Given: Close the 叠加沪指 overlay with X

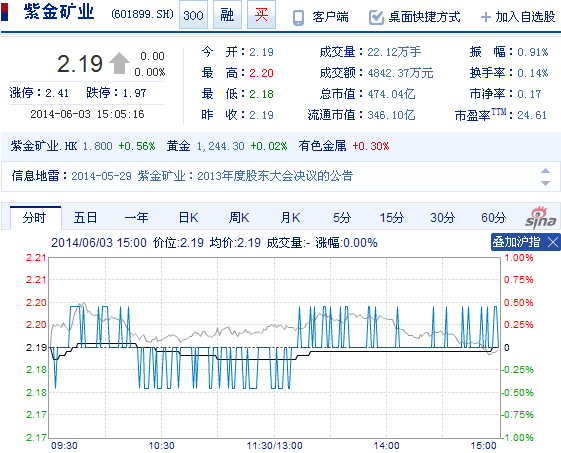Looking at the screenshot, I should point(553,242).
